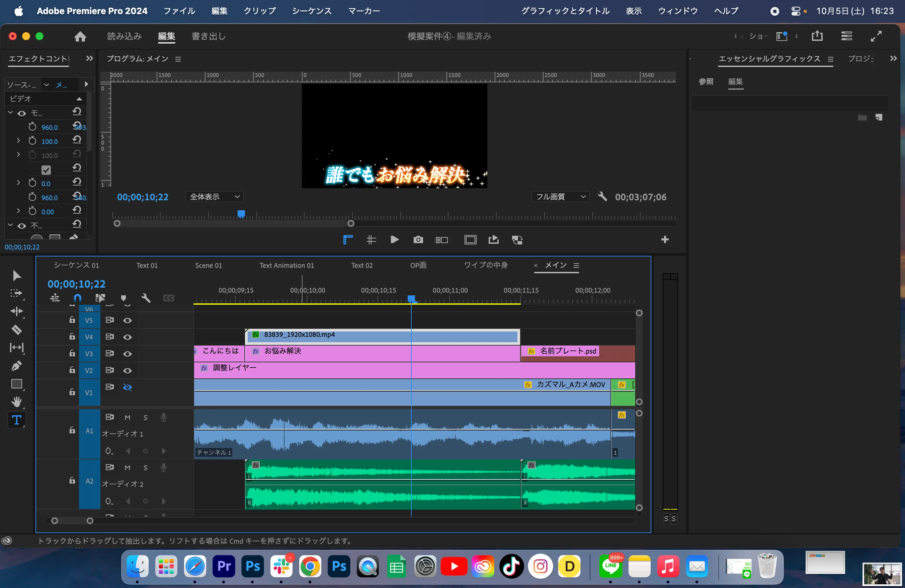Go to the 書き出し export workspace
The image size is (905, 588).
pos(209,36)
